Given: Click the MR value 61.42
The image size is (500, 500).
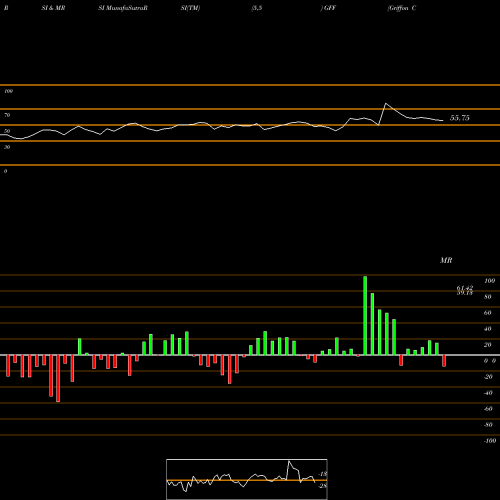Looking at the screenshot, I should 465,288.
